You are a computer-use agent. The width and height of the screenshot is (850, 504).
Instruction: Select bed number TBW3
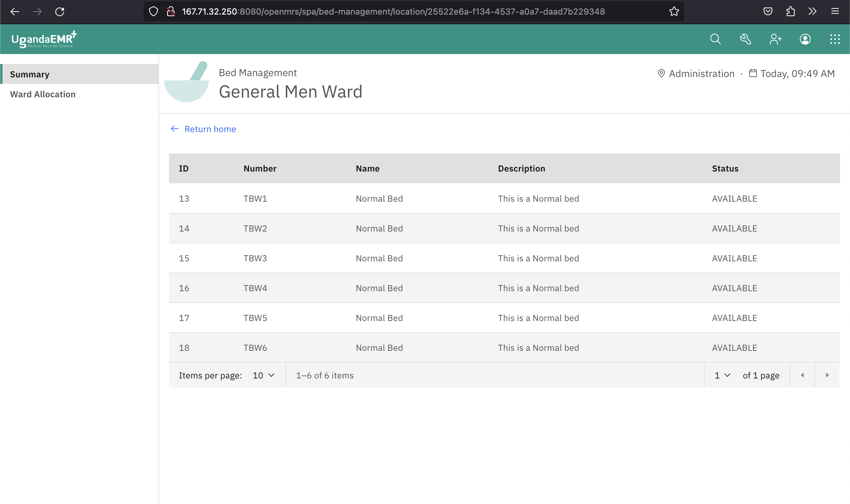[255, 259]
